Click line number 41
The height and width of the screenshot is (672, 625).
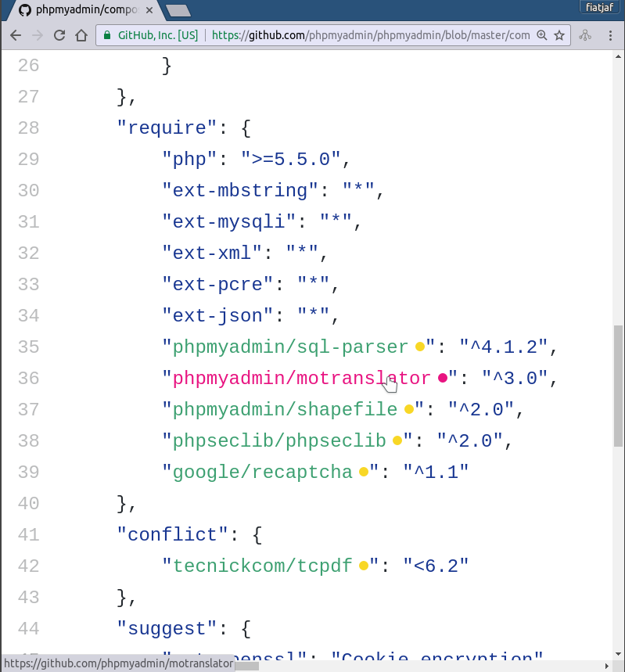coord(29,535)
